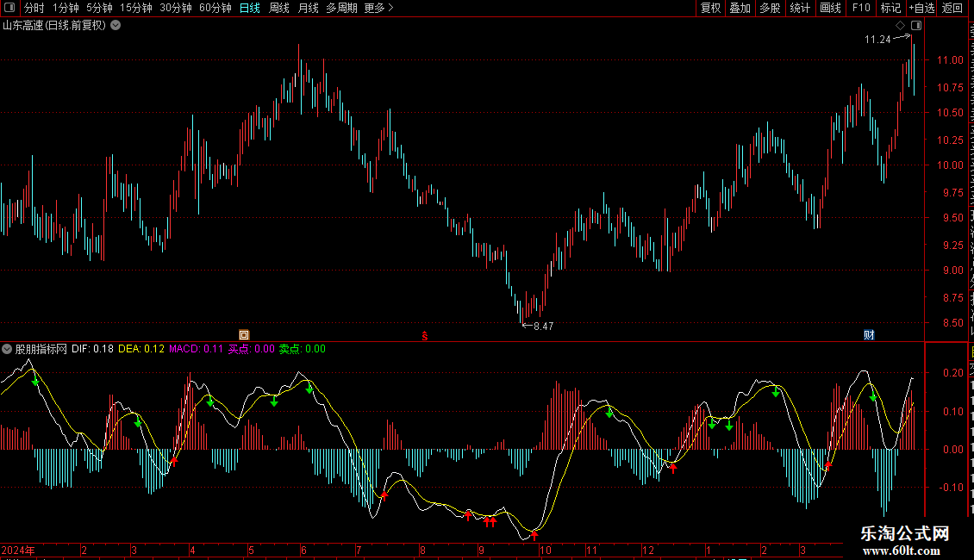Viewport: 974px width, 560px height.
Task: Click the 8.47 low price label
Action: [x=544, y=327]
